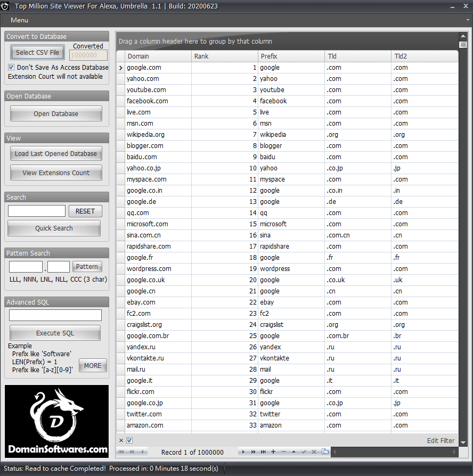Sort by the Prefix column header

coord(291,56)
